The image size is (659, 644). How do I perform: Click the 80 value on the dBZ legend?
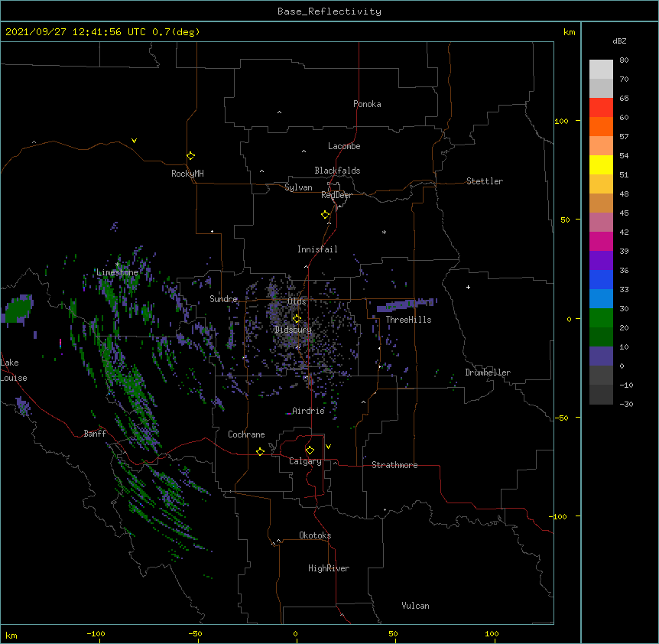[x=624, y=60]
